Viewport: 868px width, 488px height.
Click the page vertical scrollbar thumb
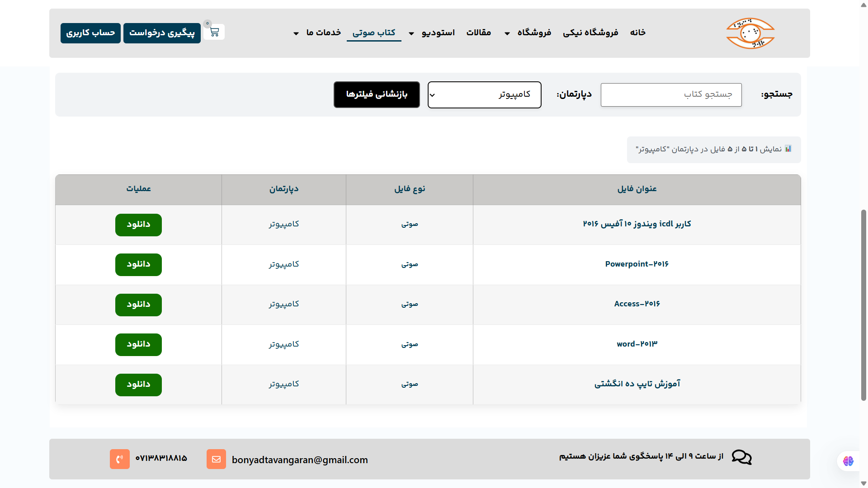tap(863, 305)
